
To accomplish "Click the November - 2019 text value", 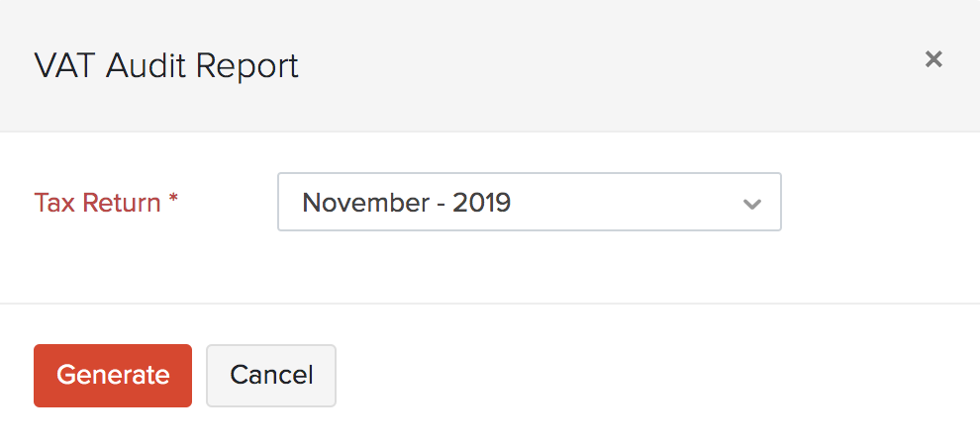I will [406, 203].
